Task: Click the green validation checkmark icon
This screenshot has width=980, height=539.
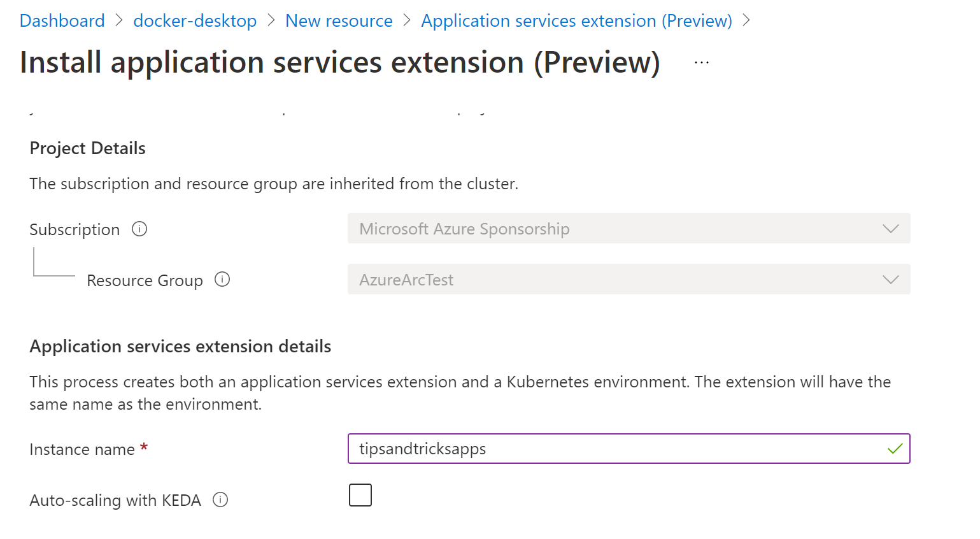Action: 895,449
